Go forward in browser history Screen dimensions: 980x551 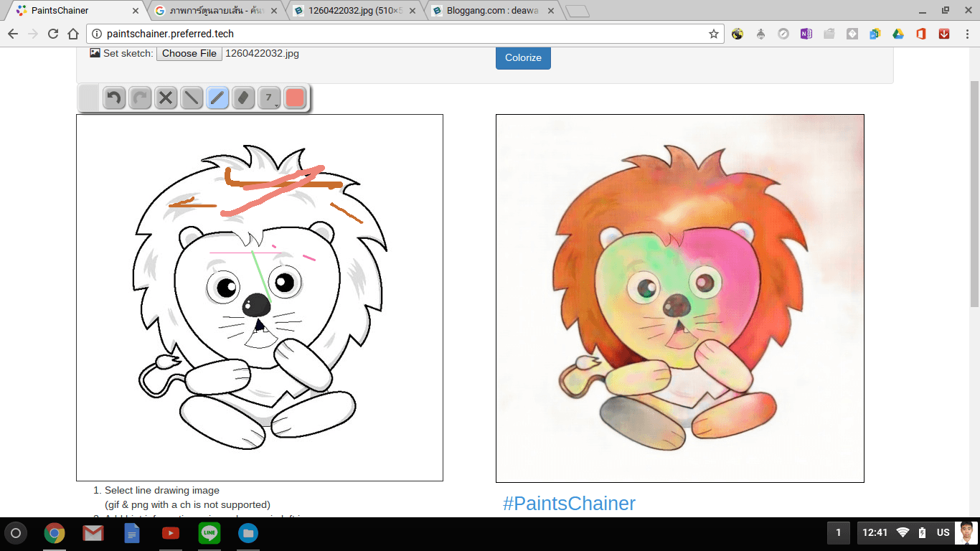[33, 34]
